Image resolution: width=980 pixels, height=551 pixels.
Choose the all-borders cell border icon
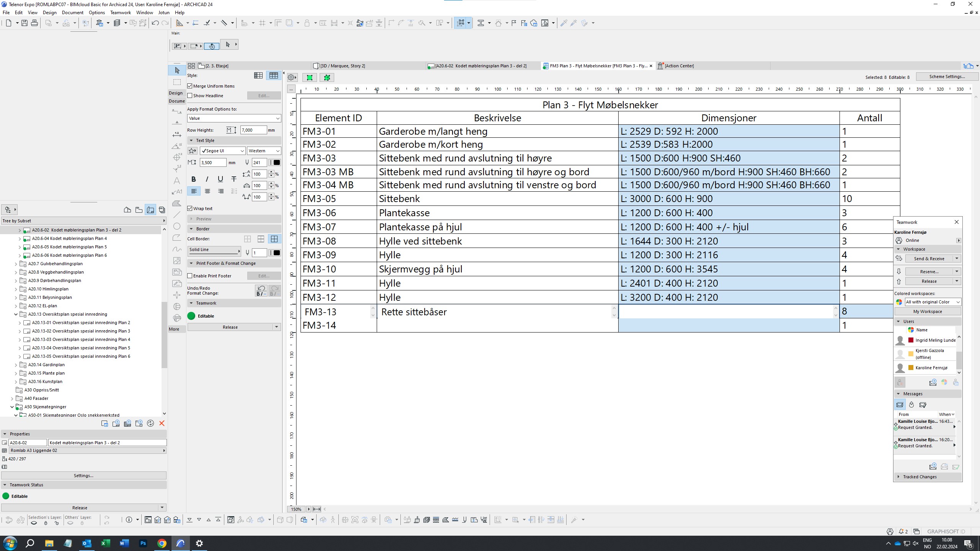pos(274,239)
